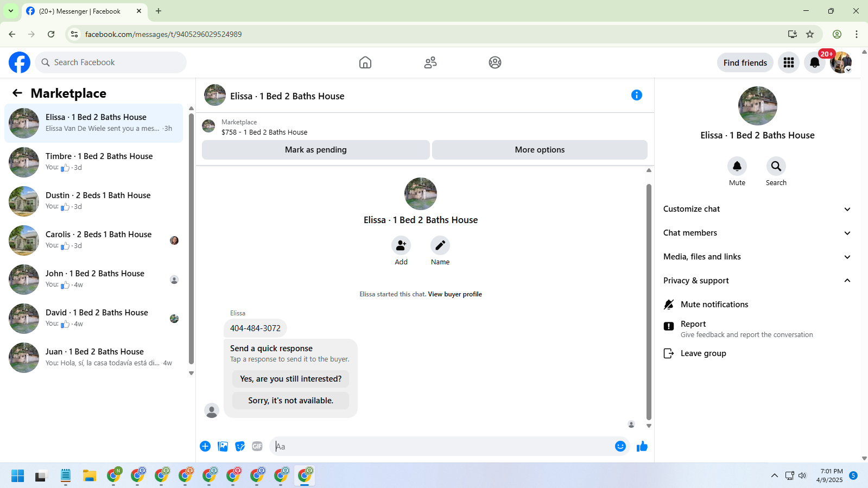Open the Facebook menu grid icon
The height and width of the screenshot is (488, 868).
789,62
